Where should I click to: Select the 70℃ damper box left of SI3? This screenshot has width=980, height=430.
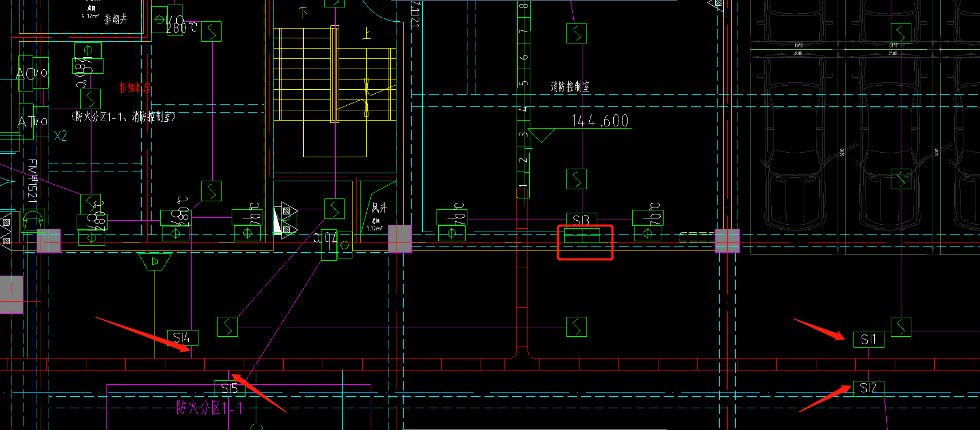[x=452, y=217]
